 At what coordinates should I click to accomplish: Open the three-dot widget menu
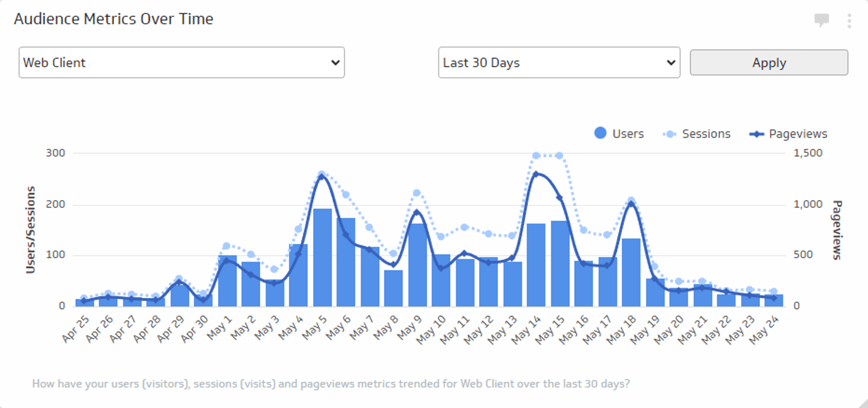click(x=849, y=21)
